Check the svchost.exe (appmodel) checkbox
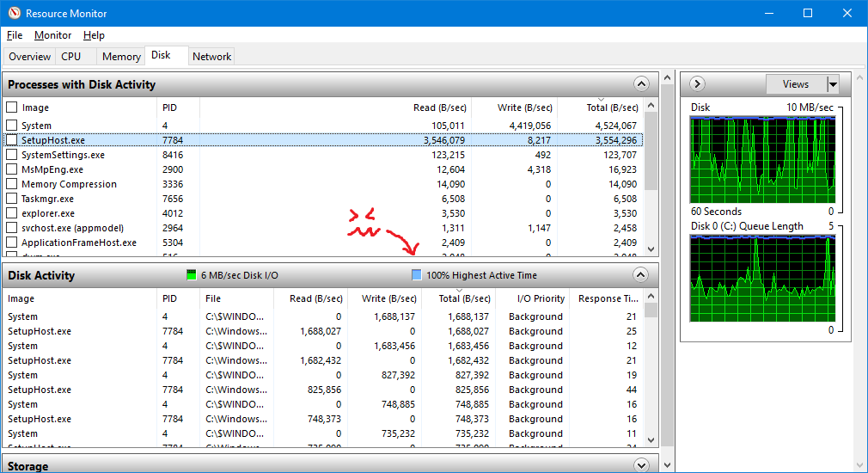 (12, 228)
